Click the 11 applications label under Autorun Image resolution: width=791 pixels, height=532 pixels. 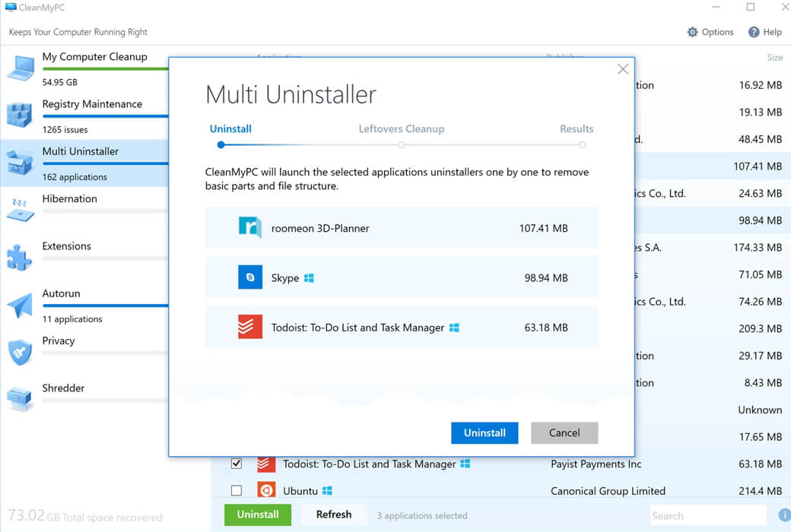pos(72,318)
